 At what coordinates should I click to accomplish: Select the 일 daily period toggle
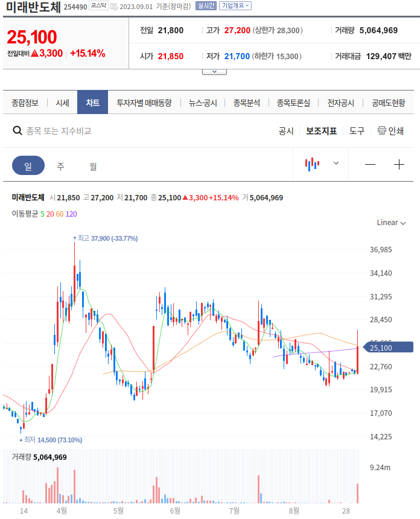point(28,165)
